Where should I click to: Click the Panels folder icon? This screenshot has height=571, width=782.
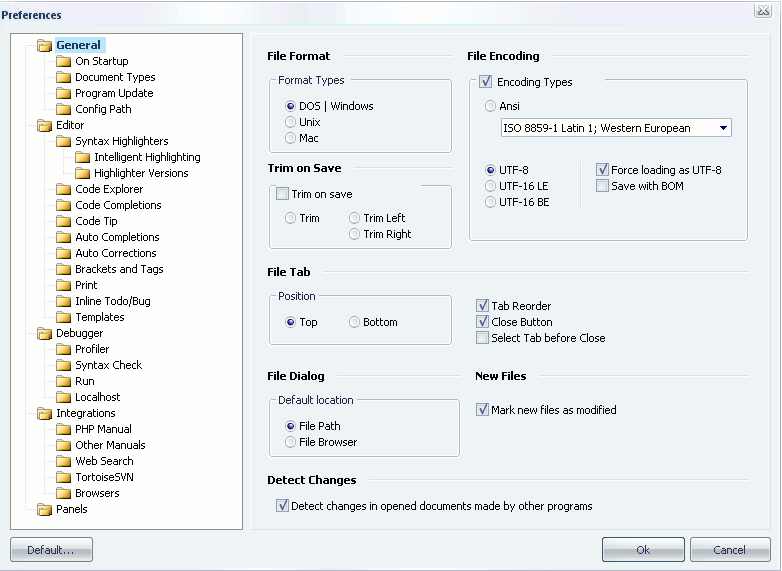[44, 509]
